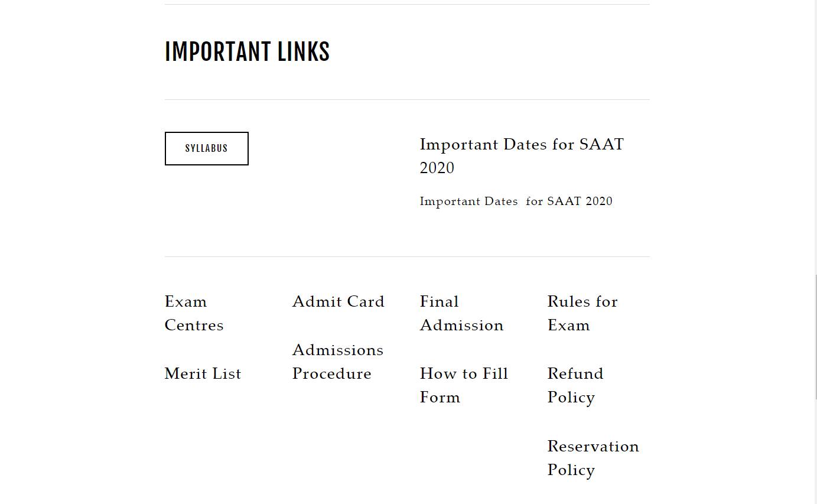Check ranking list through Merit List link

203,373
